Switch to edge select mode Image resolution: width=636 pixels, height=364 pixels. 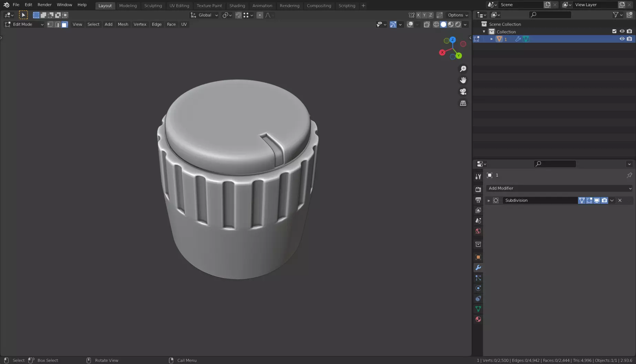coord(58,24)
